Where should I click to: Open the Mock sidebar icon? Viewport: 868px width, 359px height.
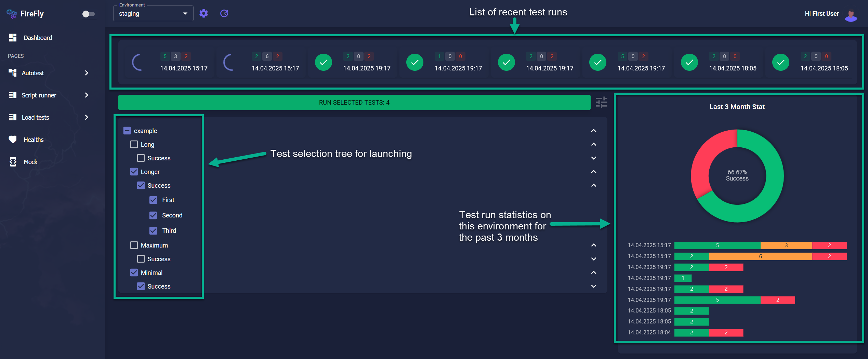pos(13,162)
